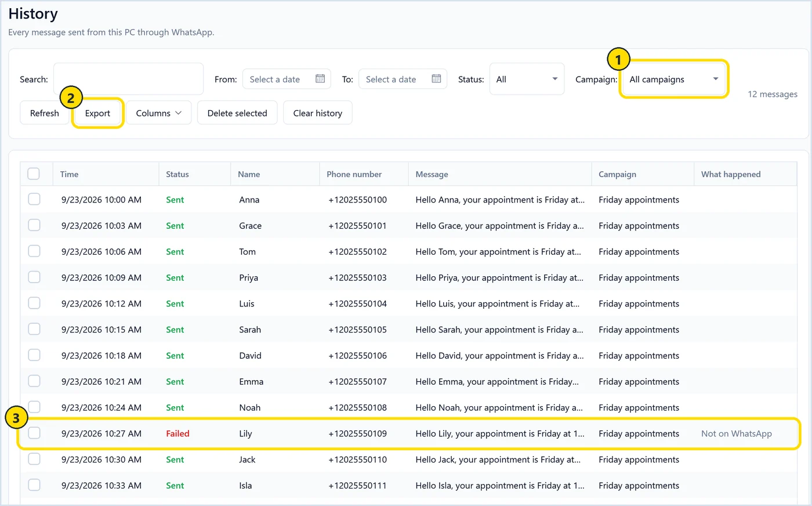Viewport: 812px width, 506px height.
Task: Click the '12 messages' count label
Action: 773,94
